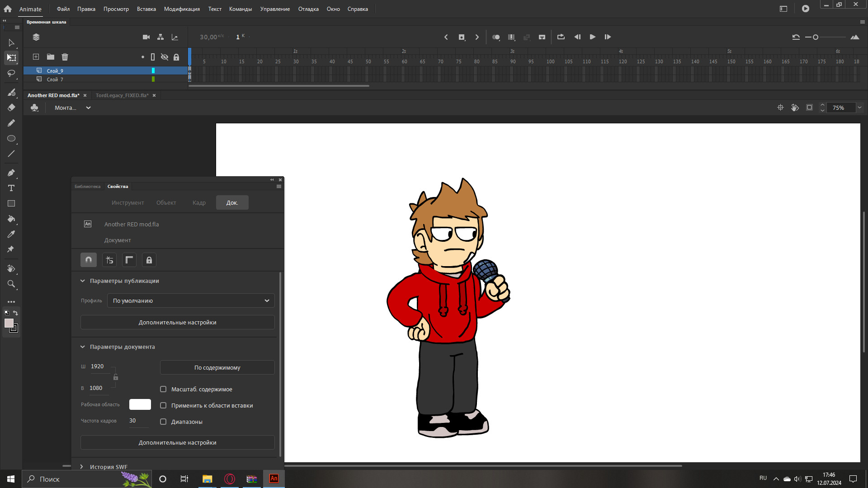Select the Lasso tool
This screenshot has width=868, height=488.
click(x=11, y=74)
